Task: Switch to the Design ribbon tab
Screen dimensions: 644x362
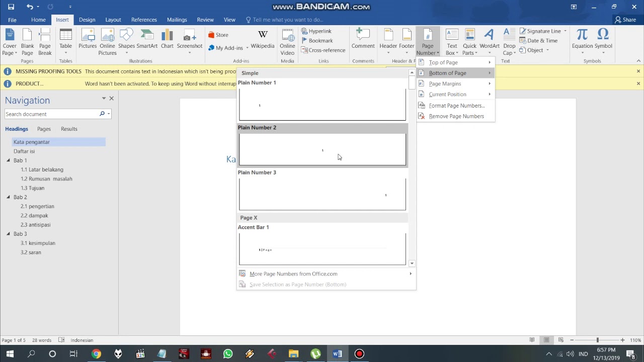Action: [87, 20]
